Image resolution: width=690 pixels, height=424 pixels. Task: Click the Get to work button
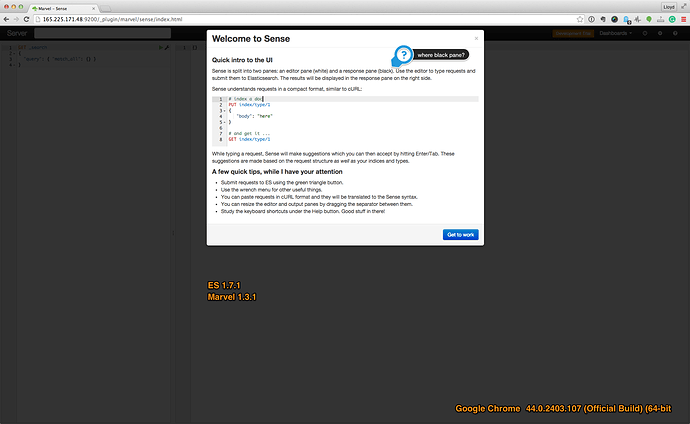pos(460,234)
